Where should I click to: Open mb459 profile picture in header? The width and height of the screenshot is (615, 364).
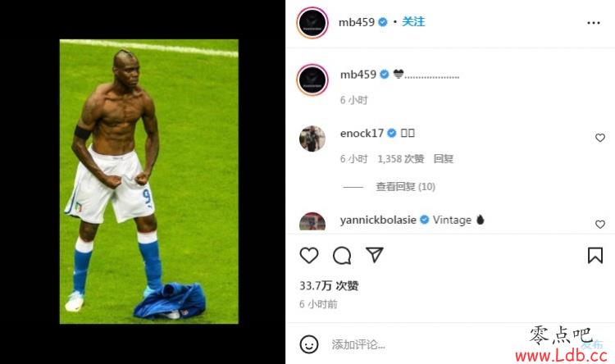click(x=312, y=22)
